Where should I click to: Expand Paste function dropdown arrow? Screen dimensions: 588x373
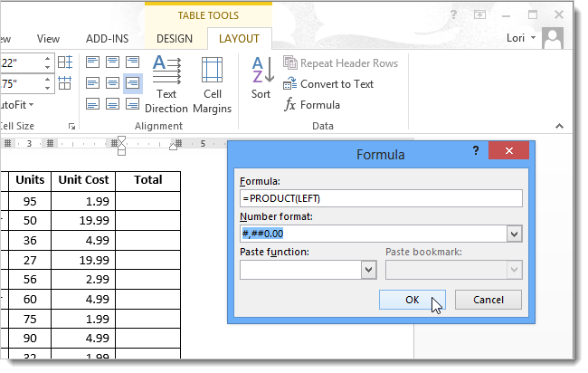pyautogui.click(x=368, y=270)
